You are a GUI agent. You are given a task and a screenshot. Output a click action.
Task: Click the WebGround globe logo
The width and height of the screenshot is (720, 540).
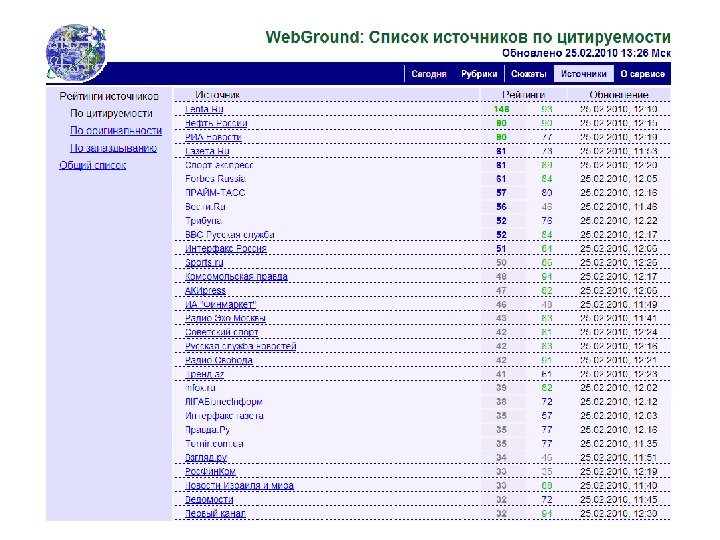[x=76, y=53]
